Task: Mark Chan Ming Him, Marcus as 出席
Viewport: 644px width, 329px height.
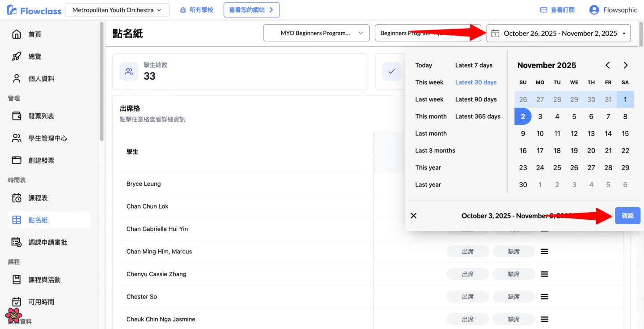Action: coord(467,252)
